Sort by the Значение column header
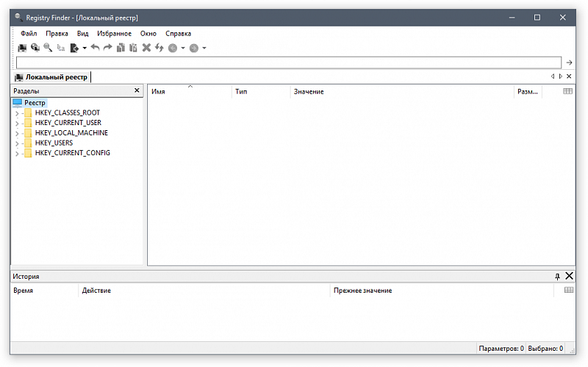588x367 pixels. 402,91
